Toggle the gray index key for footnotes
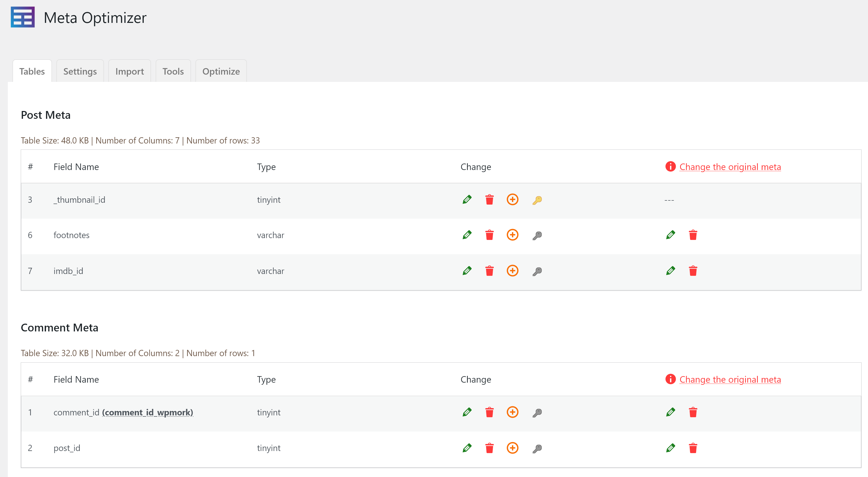This screenshot has height=477, width=868. [537, 236]
